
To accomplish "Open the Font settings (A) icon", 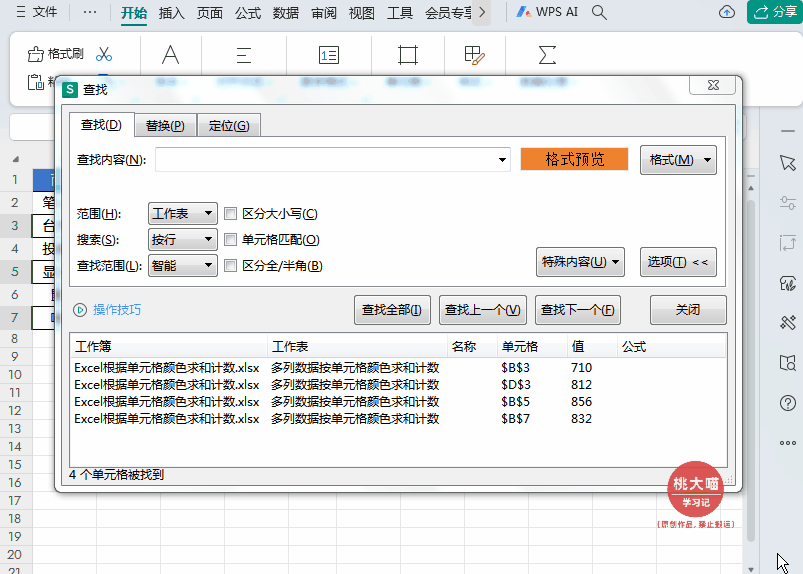I will click(171, 55).
